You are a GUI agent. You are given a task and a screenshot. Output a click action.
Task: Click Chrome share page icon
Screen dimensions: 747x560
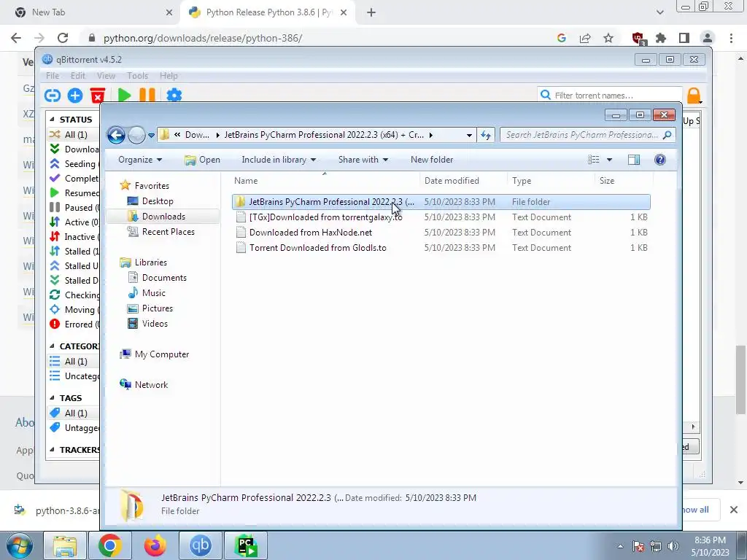(x=585, y=38)
